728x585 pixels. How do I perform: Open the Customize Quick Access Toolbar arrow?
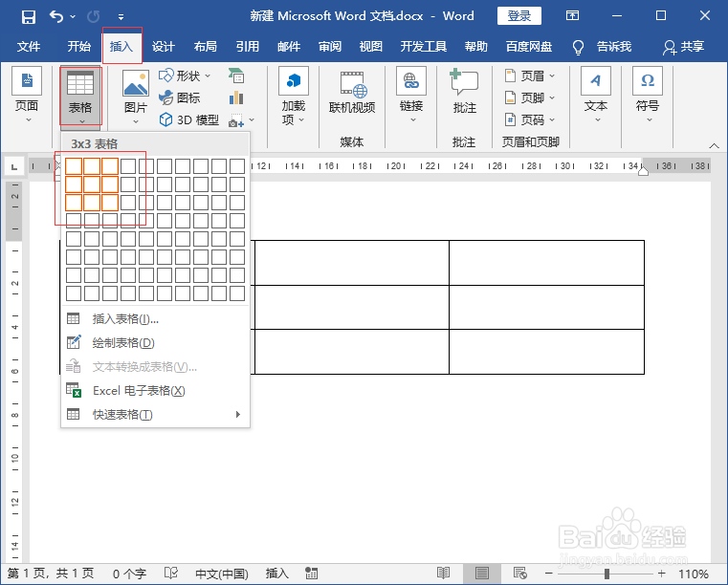121,17
